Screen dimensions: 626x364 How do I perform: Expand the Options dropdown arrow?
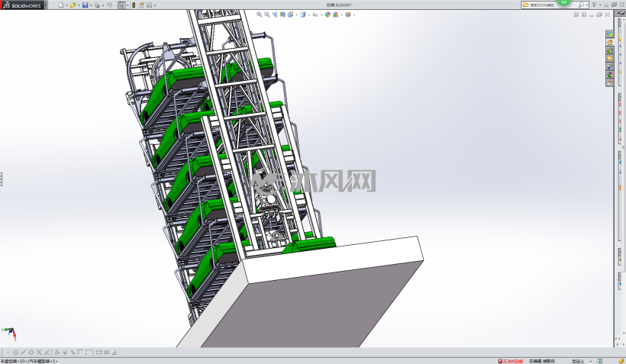[155, 5]
